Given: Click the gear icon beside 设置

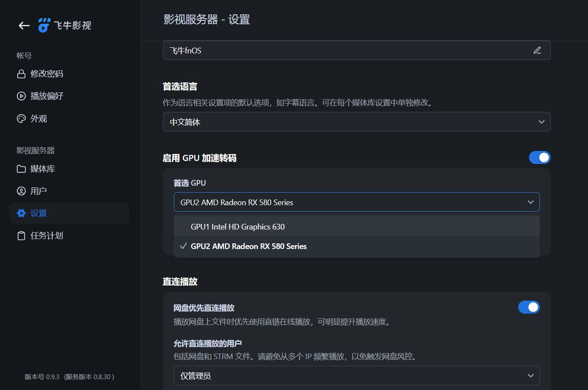Looking at the screenshot, I should pos(21,213).
